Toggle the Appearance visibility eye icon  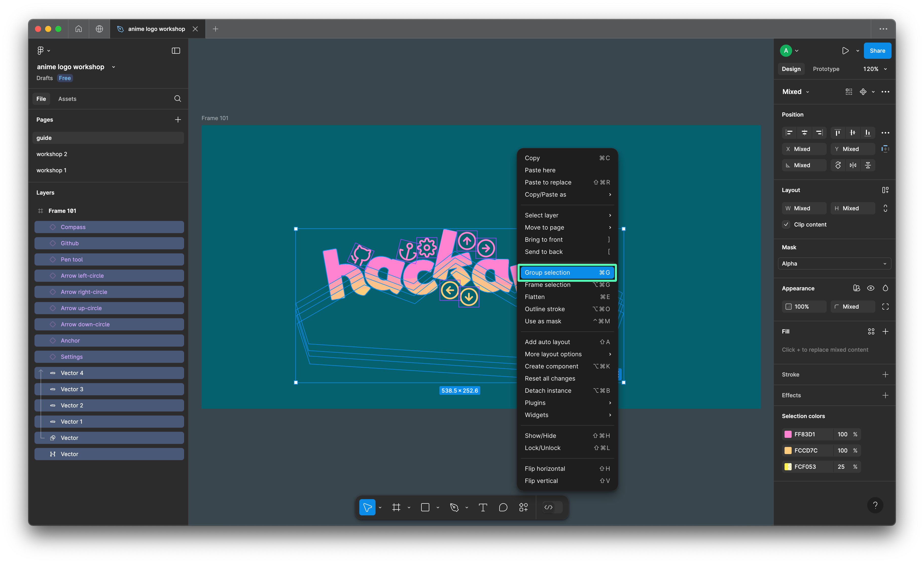tap(871, 288)
